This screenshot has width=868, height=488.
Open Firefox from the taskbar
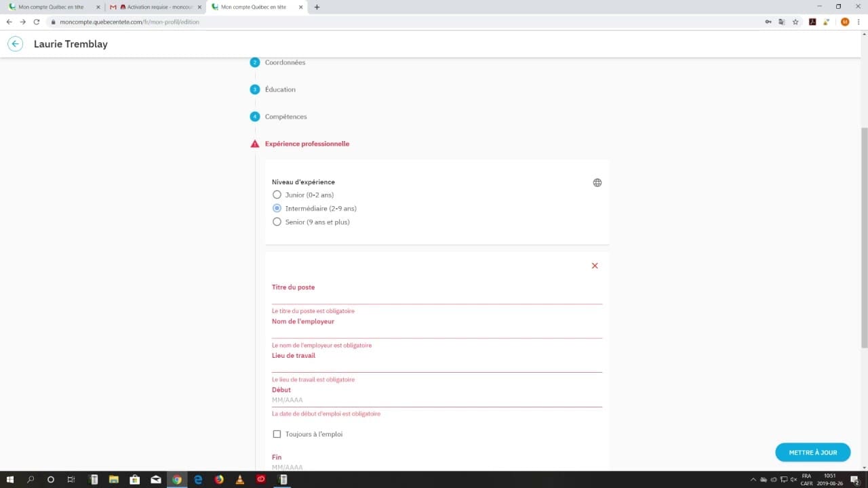pos(218,479)
